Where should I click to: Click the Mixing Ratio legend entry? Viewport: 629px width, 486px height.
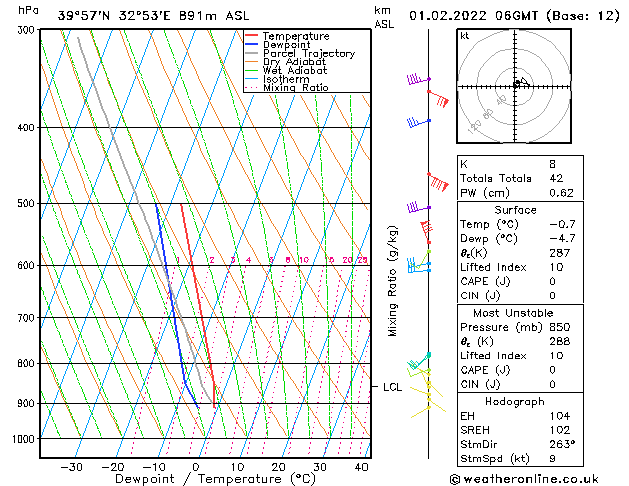(x=287, y=88)
